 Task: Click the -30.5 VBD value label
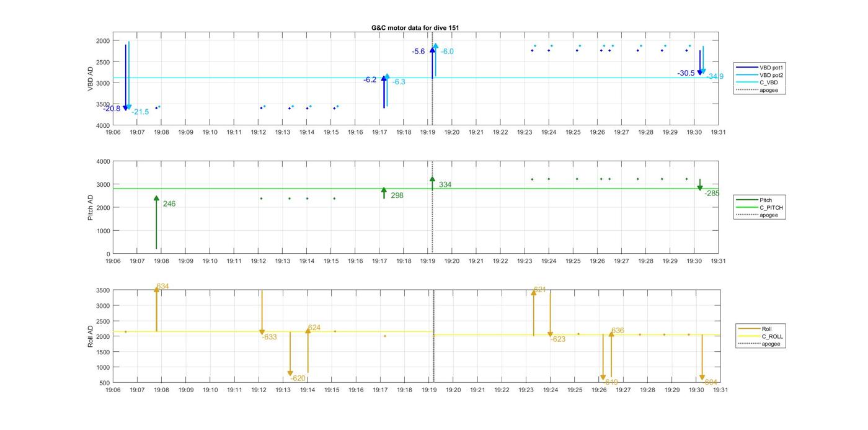pyautogui.click(x=686, y=73)
